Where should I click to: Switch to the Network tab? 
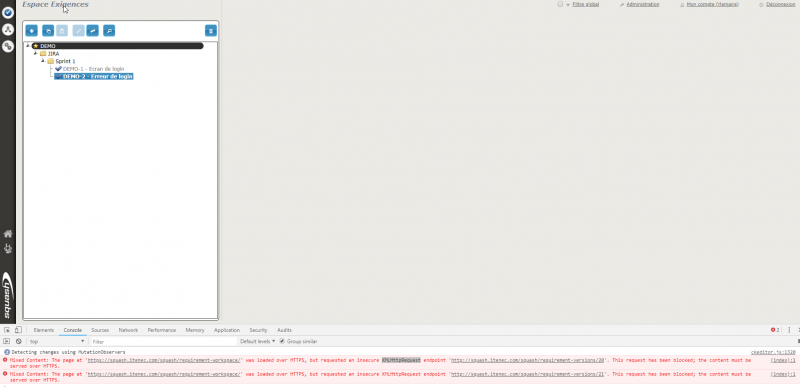coord(128,330)
